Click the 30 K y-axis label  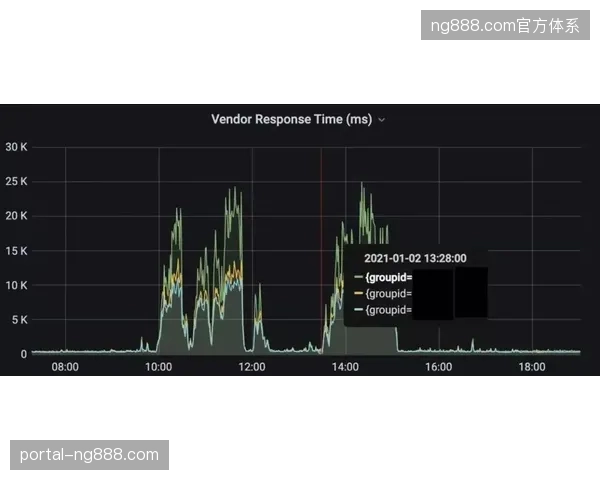(16, 147)
